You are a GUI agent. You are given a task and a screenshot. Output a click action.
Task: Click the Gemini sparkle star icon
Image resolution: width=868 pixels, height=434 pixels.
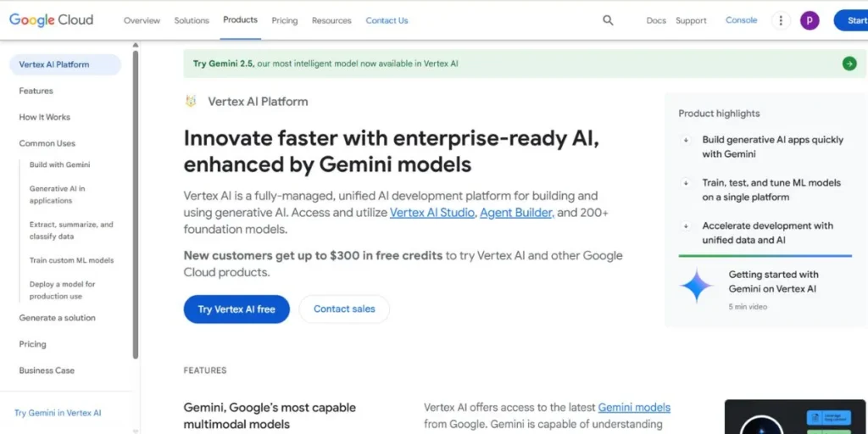point(697,286)
